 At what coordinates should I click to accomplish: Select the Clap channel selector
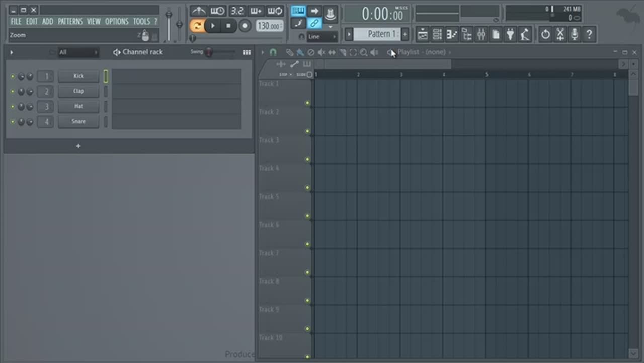pos(106,92)
